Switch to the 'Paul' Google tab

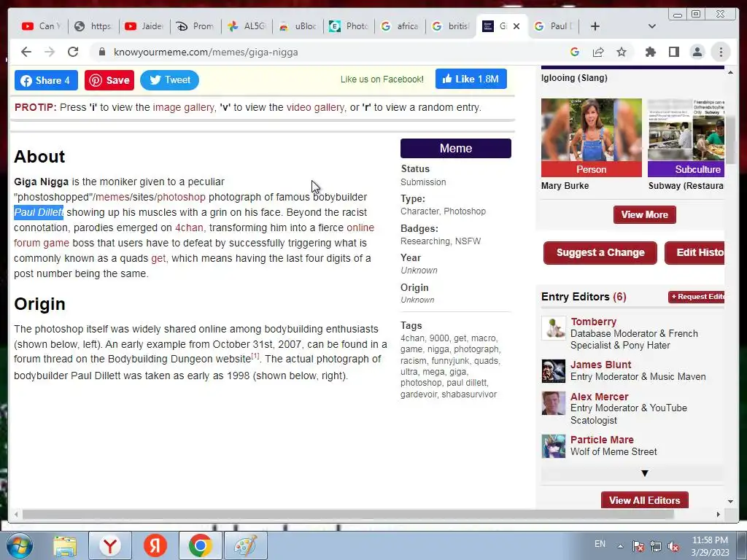(x=554, y=26)
